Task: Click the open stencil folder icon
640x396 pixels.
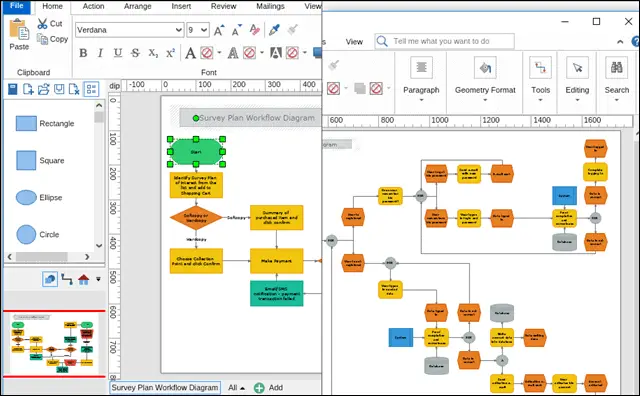Action: click(x=44, y=89)
